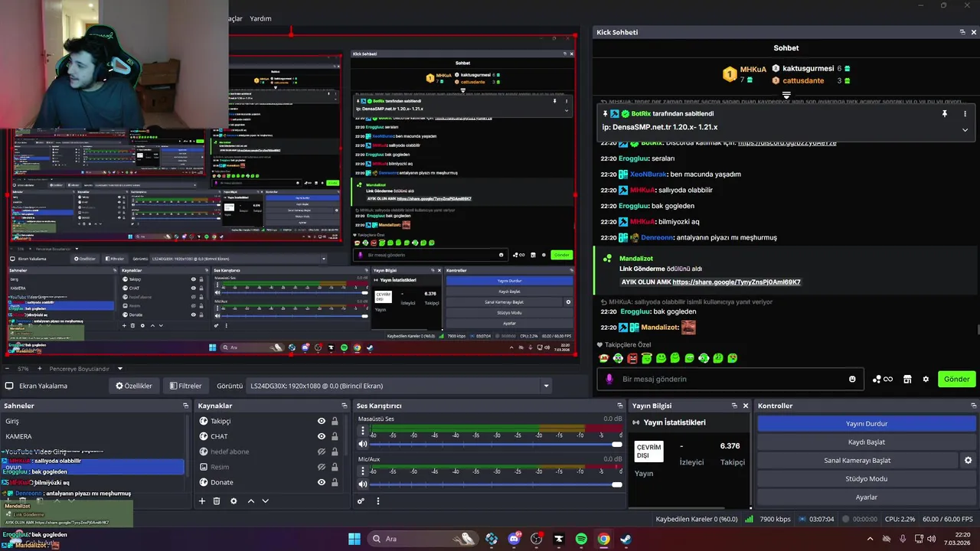Select the Giriş scene
This screenshot has width=980, height=551.
coord(93,421)
